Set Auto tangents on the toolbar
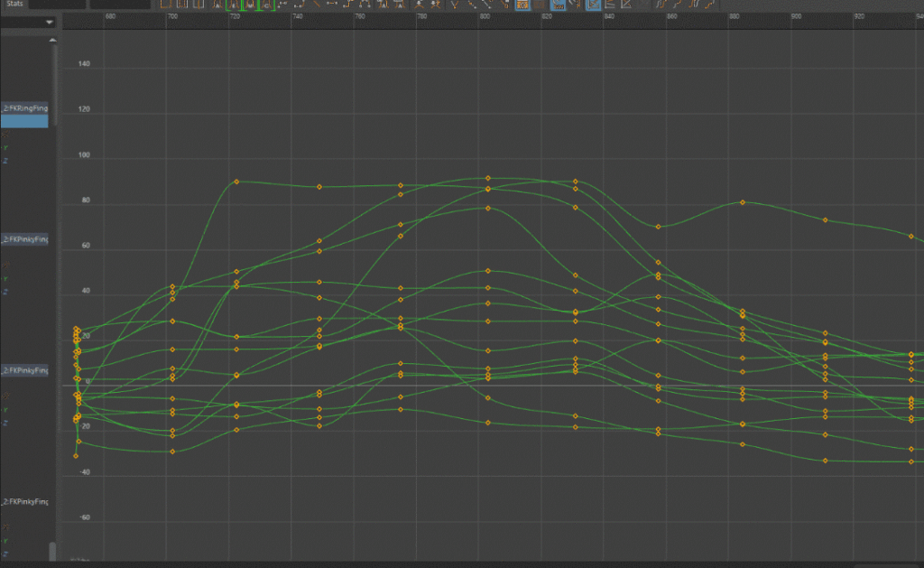This screenshot has height=568, width=924. click(218, 5)
